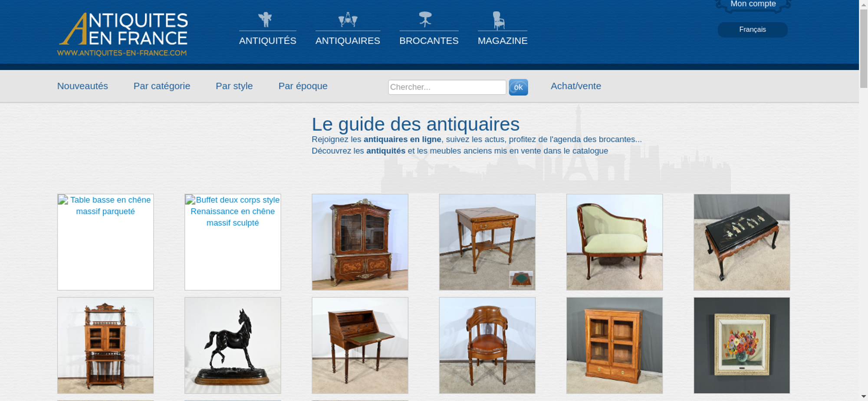View the flower painting thumbnail
Viewport: 868px width, 401px height.
tap(742, 345)
